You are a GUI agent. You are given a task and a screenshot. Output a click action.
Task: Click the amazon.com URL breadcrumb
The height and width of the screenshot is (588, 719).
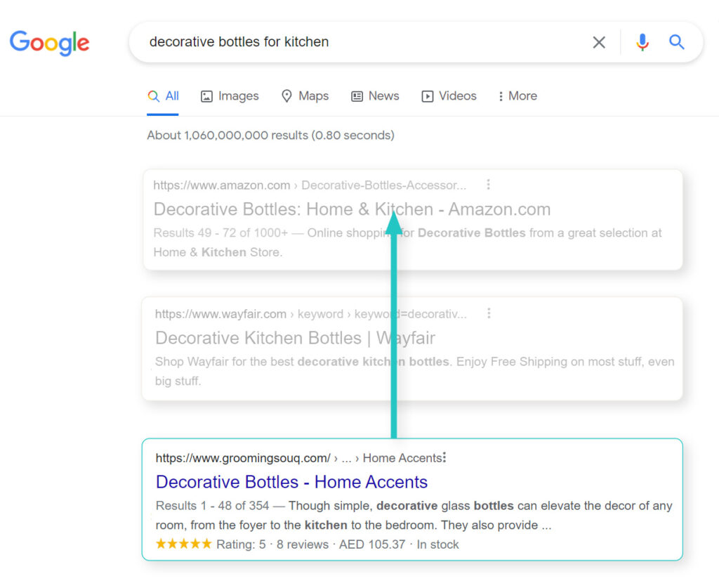(x=222, y=185)
